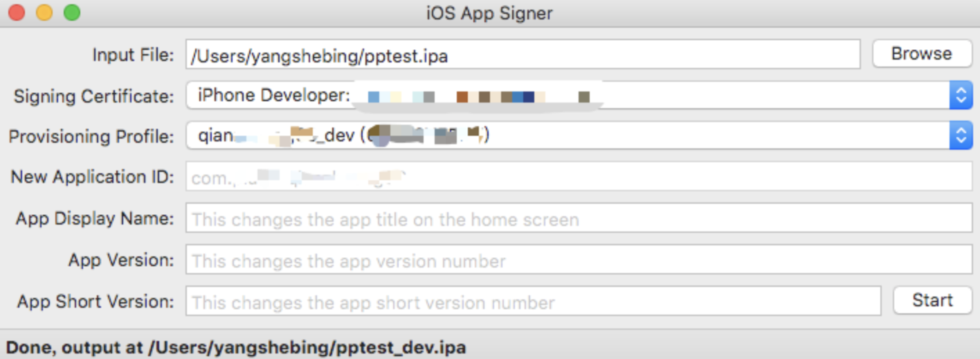Select the iPhone Developer certificate combo box

click(568, 96)
